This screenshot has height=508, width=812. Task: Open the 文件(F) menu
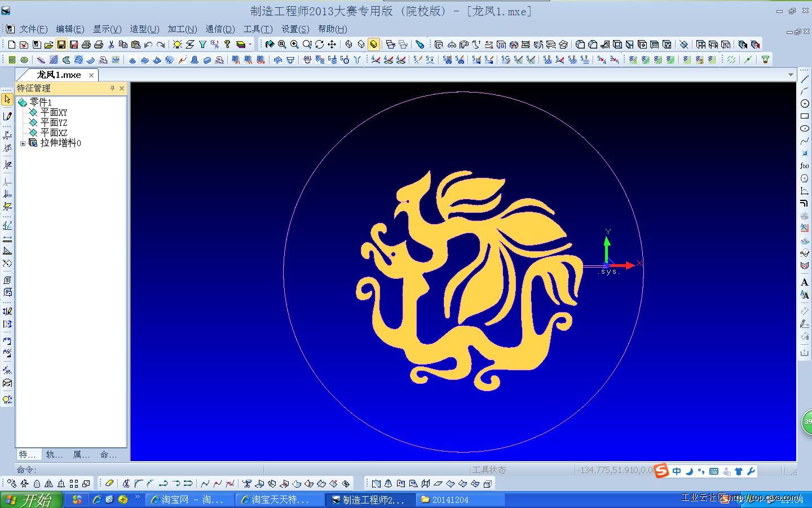[33, 29]
